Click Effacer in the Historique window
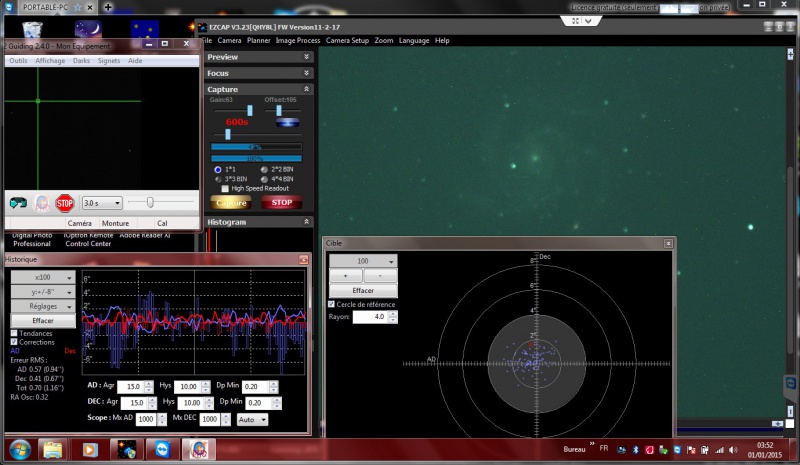This screenshot has height=465, width=800. click(43, 321)
